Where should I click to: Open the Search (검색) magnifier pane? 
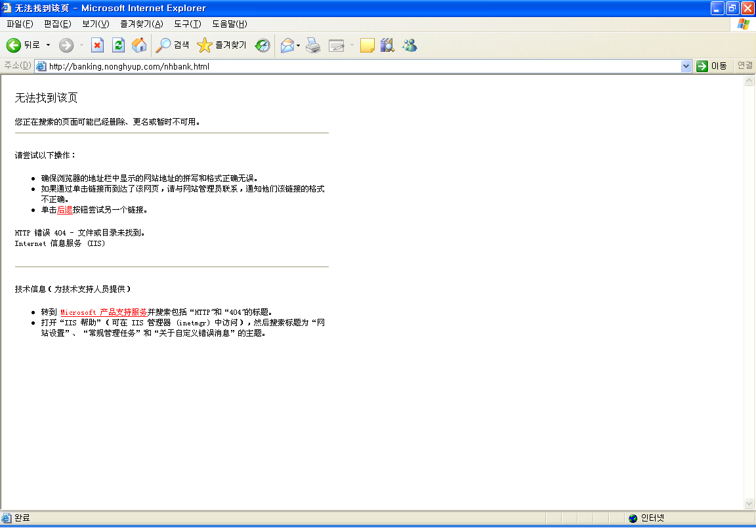[x=173, y=45]
